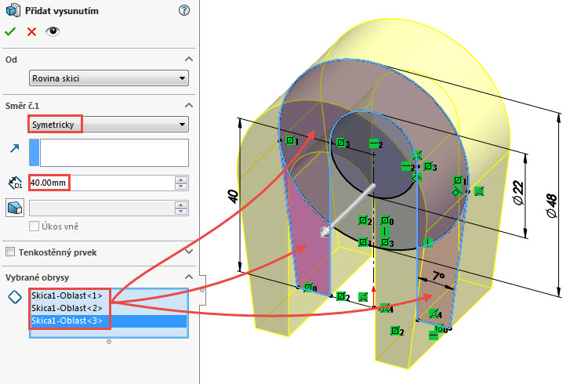The image size is (588, 384).
Task: Enable the Úkos vně checkbox
Action: (34, 226)
